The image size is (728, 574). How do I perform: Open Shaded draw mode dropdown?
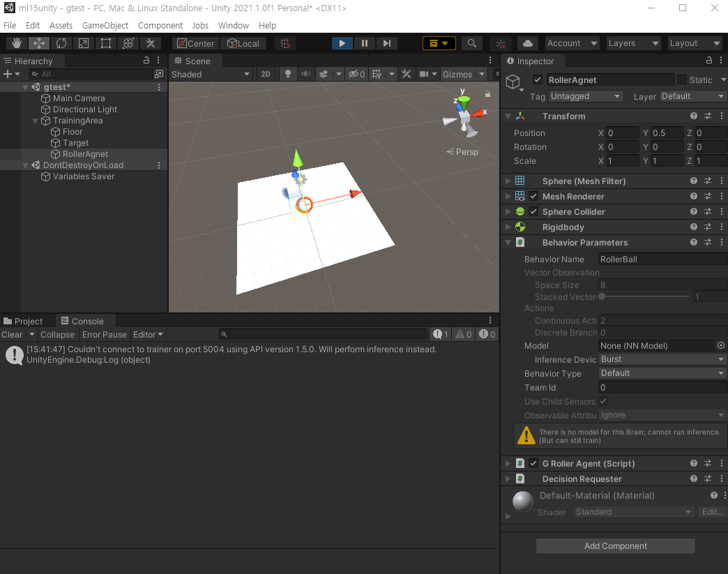tap(211, 75)
